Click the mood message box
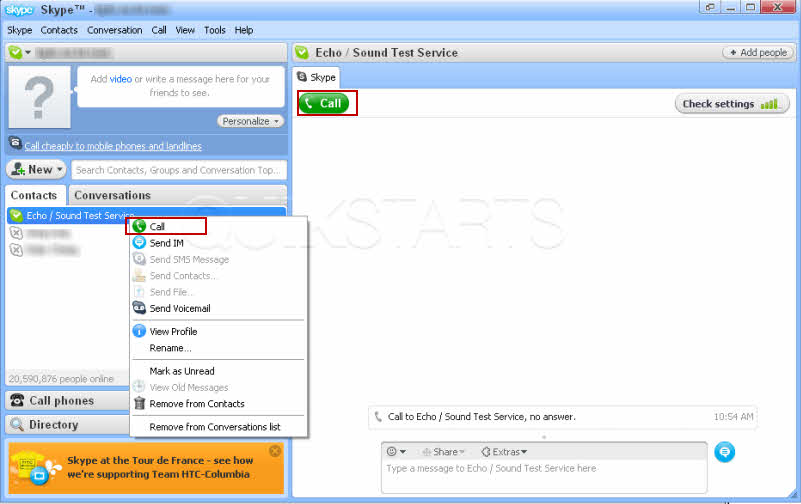Screen dimensions: 801x504 (180, 86)
